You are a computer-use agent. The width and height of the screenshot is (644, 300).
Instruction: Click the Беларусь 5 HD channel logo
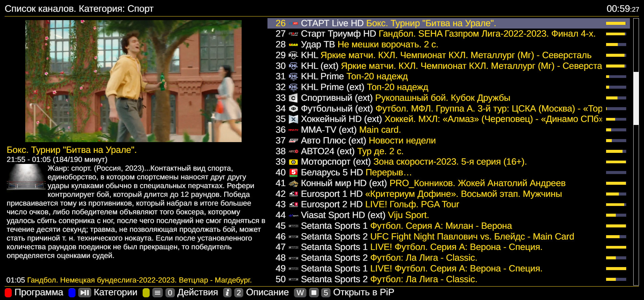point(293,173)
